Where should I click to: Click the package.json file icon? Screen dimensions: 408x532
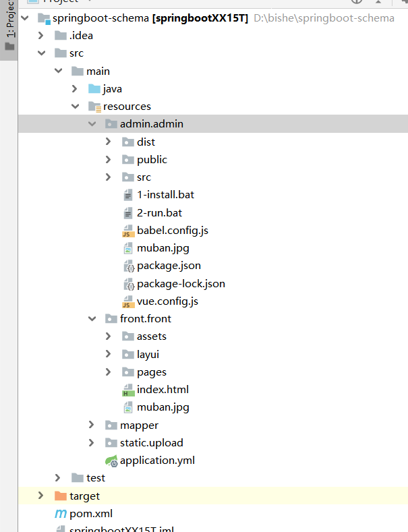[128, 266]
